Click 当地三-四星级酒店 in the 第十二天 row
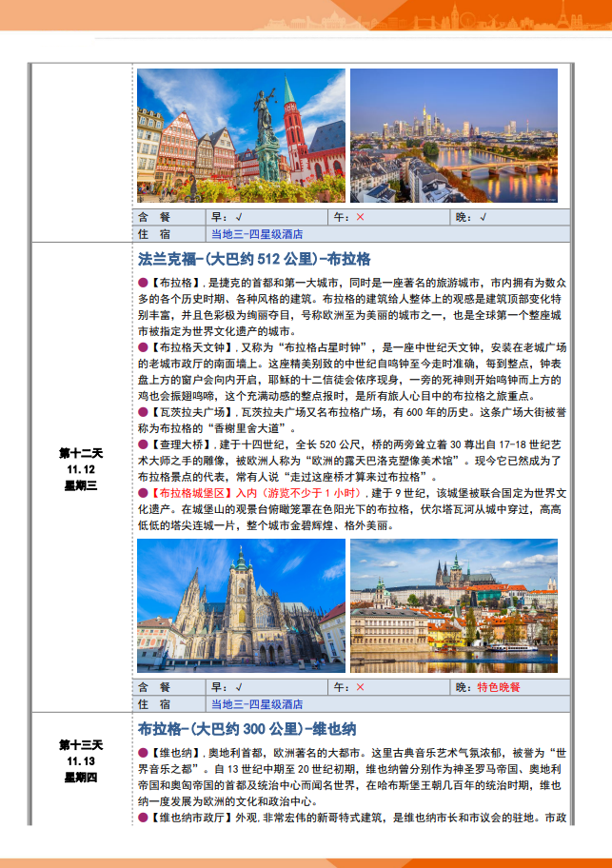Screen dimensions: 612x868 point(257,704)
